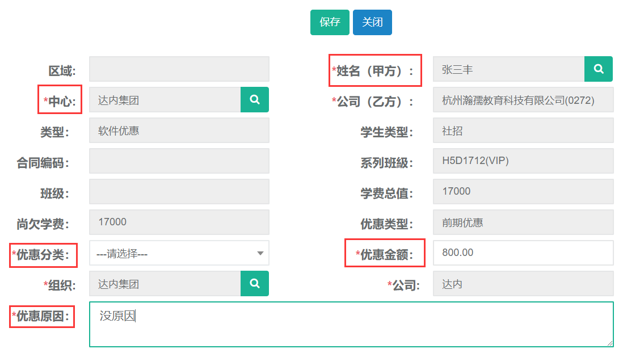Viewport: 644px width, 353px height.
Task: Click into the 优惠金额 input showing 800.00
Action: [523, 253]
